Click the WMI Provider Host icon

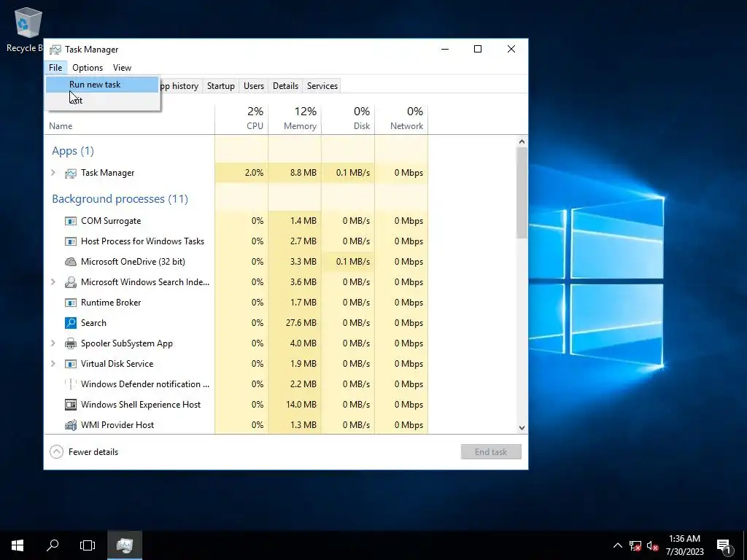(x=71, y=425)
